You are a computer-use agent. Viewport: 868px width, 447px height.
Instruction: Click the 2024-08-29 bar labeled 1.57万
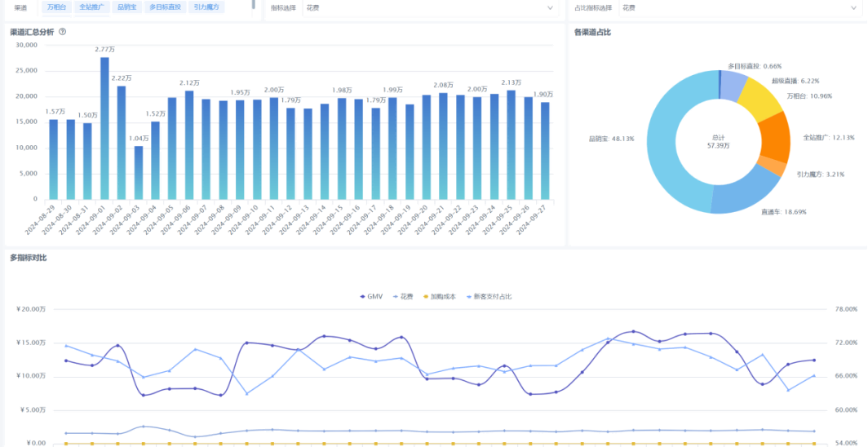tap(54, 159)
